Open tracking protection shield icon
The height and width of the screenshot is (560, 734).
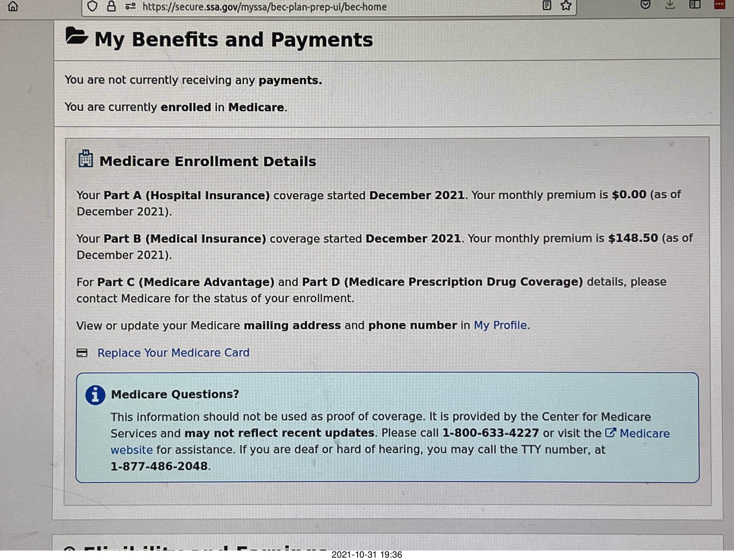point(93,6)
